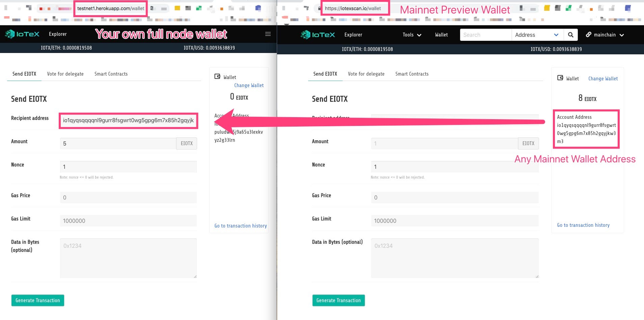Click Change Wallet link in left window

click(249, 85)
